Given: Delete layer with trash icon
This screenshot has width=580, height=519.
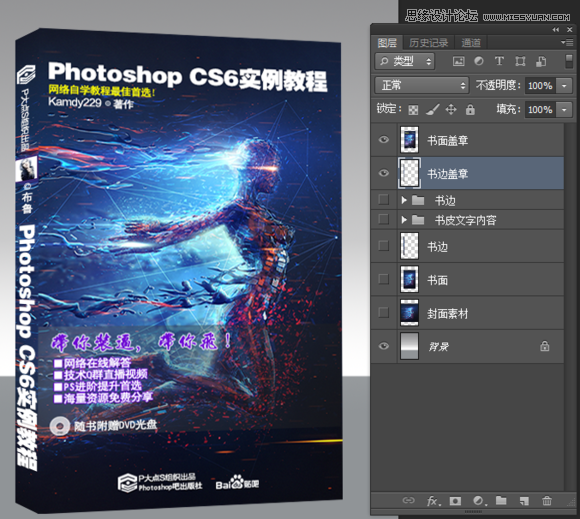Looking at the screenshot, I should 547,501.
